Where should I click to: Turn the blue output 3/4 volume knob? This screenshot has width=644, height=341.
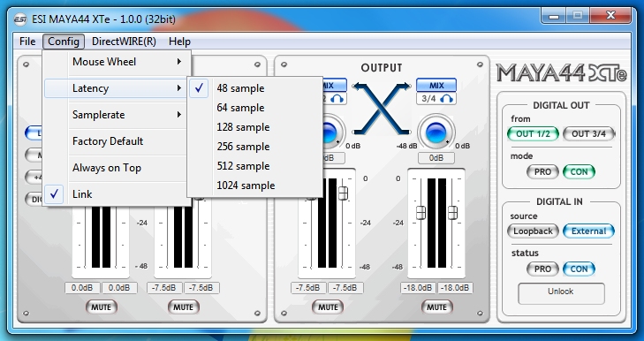[x=436, y=133]
